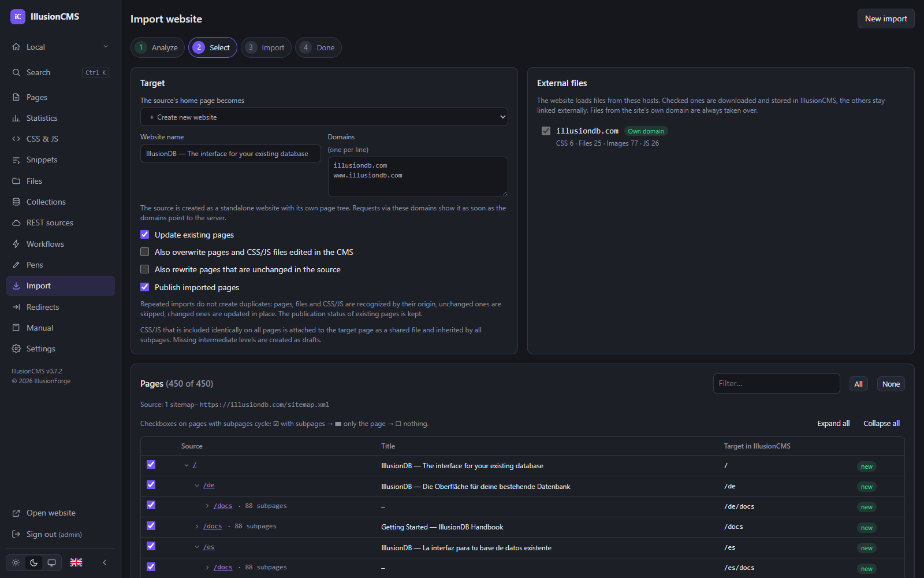
Task: Expand the Local site switcher
Action: point(61,47)
